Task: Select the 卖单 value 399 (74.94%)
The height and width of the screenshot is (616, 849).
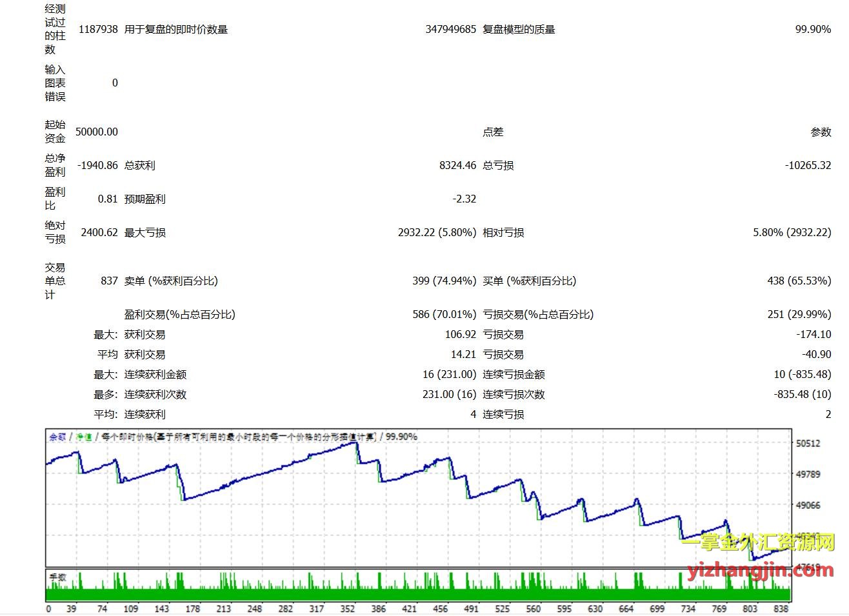Action: (444, 281)
